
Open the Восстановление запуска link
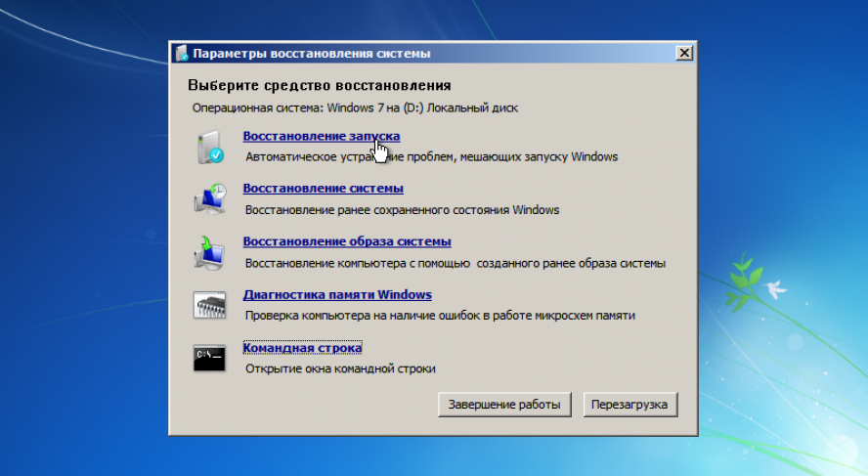click(321, 136)
